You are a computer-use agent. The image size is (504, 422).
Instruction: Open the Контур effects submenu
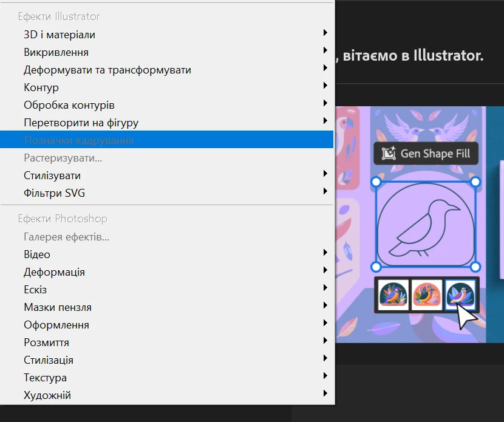(167, 87)
